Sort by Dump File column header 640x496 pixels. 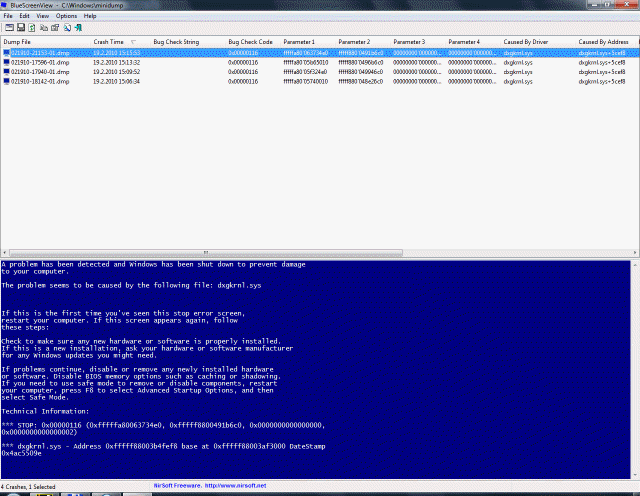46,42
